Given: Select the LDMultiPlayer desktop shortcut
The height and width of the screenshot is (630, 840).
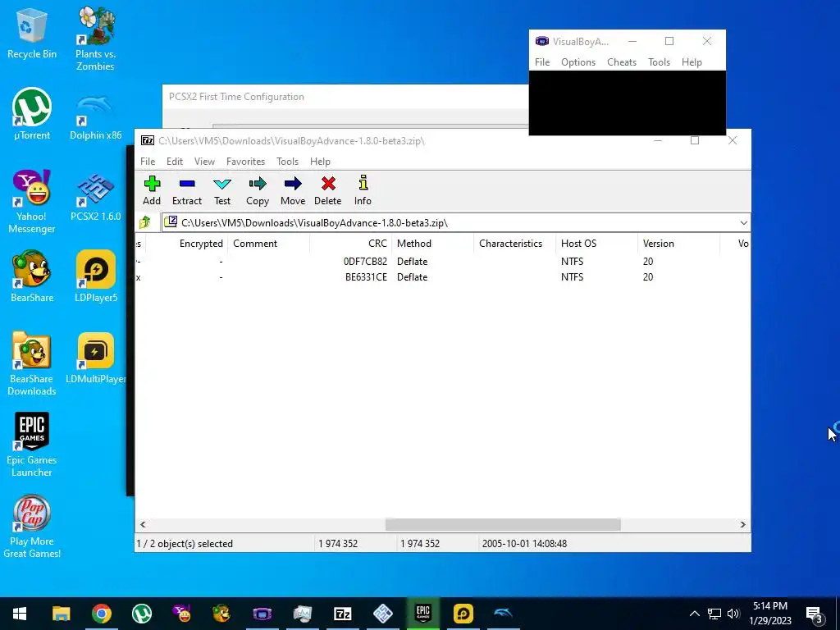Looking at the screenshot, I should (x=95, y=358).
